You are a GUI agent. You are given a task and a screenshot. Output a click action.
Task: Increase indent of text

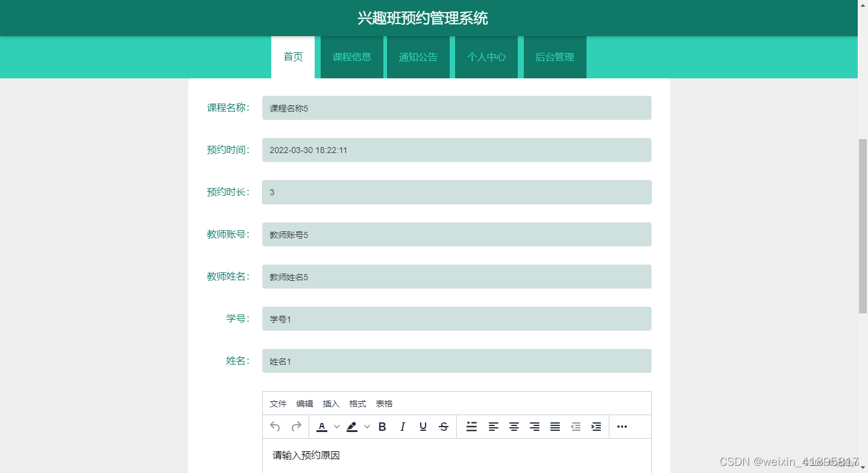pos(596,427)
